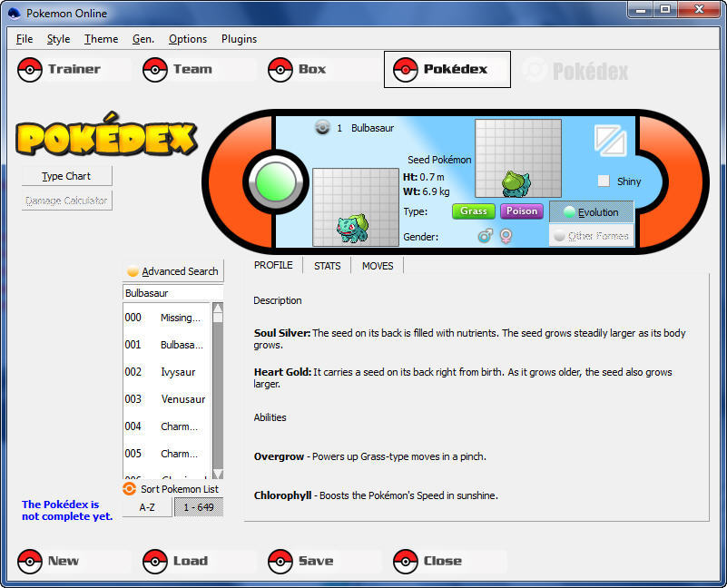Click the Pokéball icon beside Save
Image resolution: width=727 pixels, height=588 pixels.
(280, 561)
